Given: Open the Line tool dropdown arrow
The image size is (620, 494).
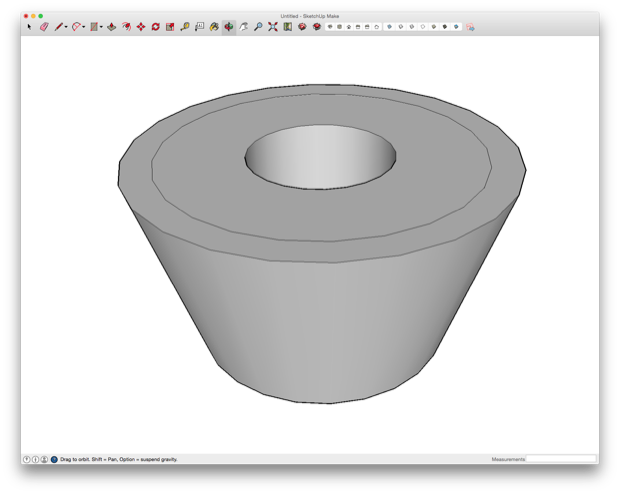Looking at the screenshot, I should [66, 27].
